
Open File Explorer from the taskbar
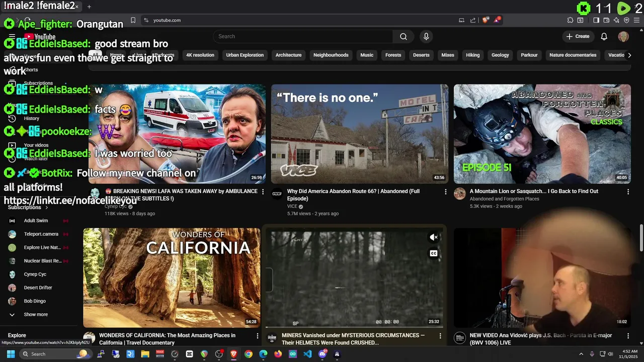145,354
